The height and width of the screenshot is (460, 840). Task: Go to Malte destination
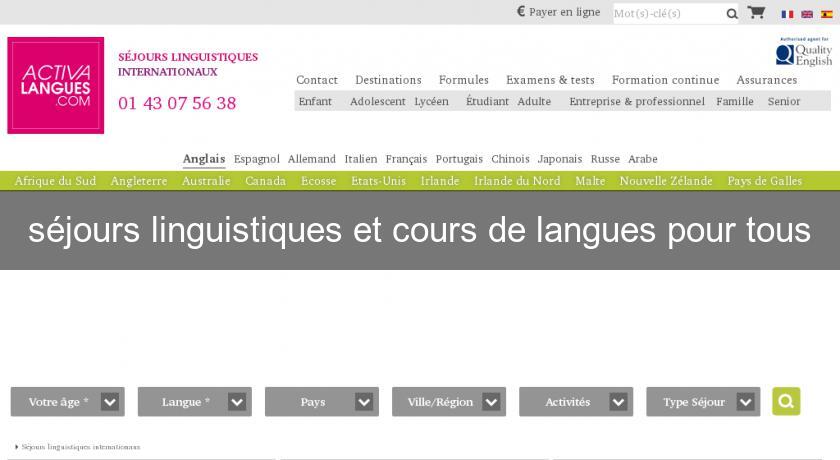point(590,181)
